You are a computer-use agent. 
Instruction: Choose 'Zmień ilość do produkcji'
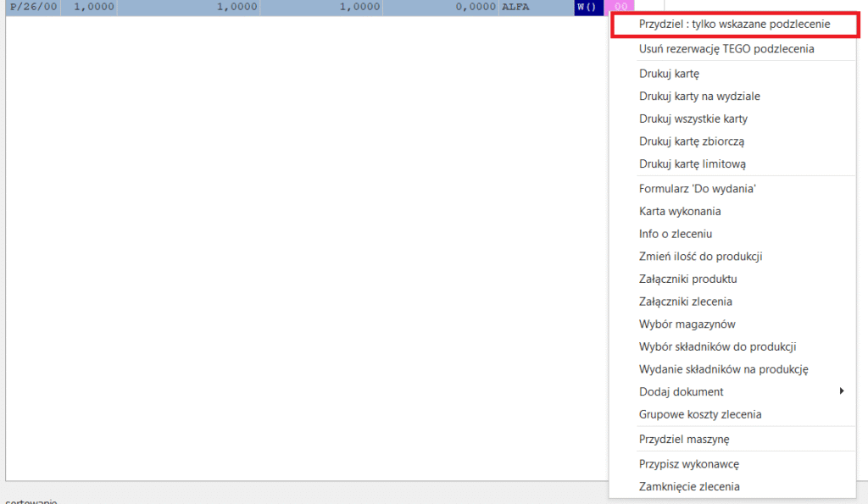(x=694, y=256)
